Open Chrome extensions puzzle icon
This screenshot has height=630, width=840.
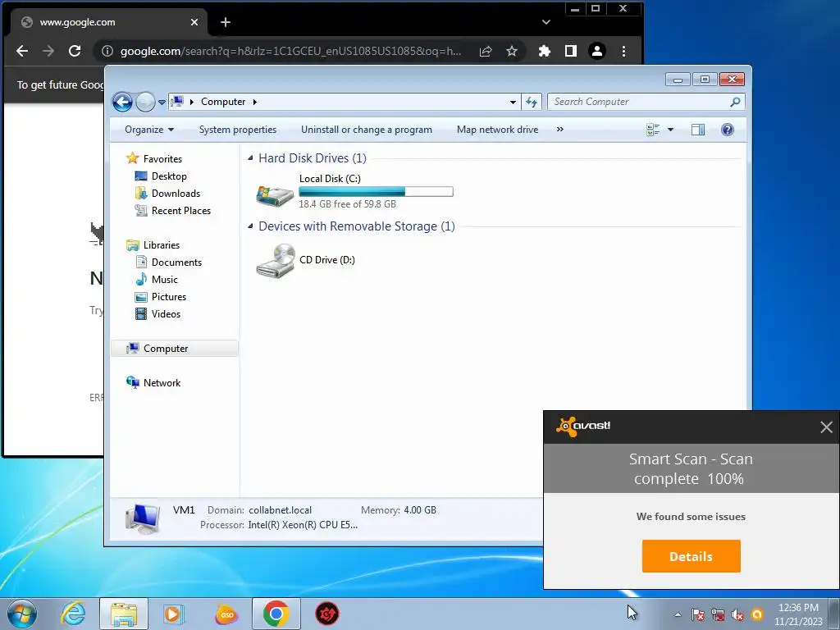coord(545,51)
